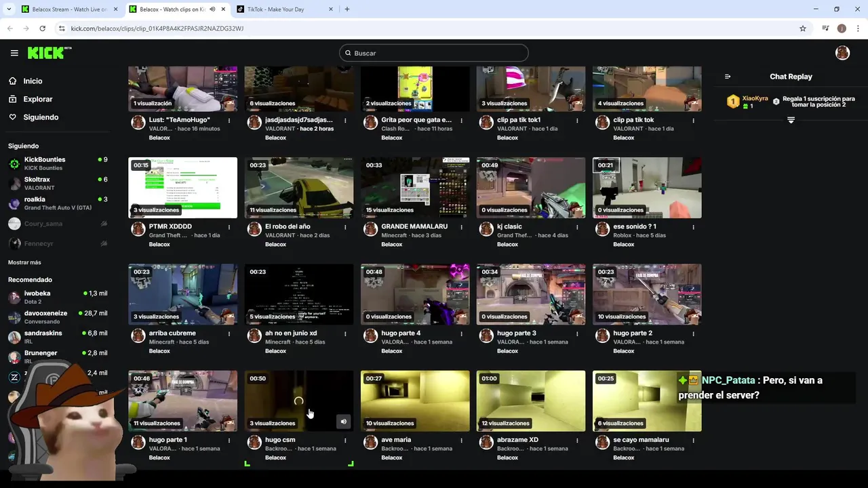Click Belacox avatar beside hugo csm clip
The image size is (868, 488).
pyautogui.click(x=254, y=442)
